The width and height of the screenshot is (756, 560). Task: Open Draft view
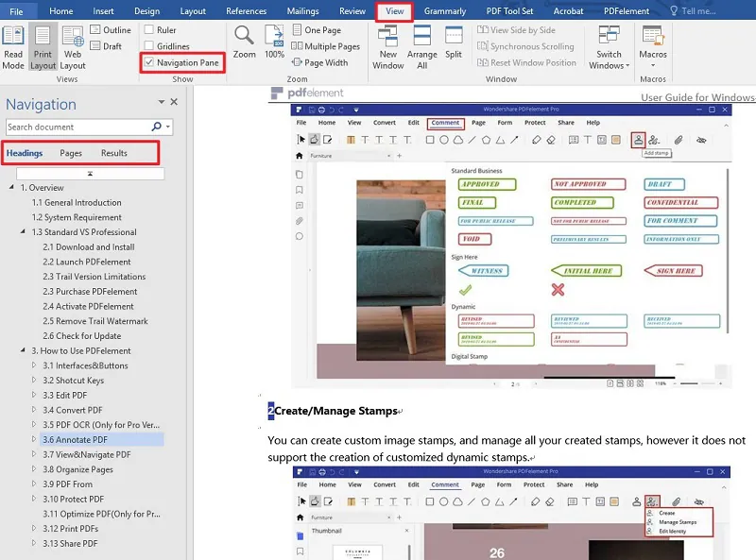pos(106,46)
